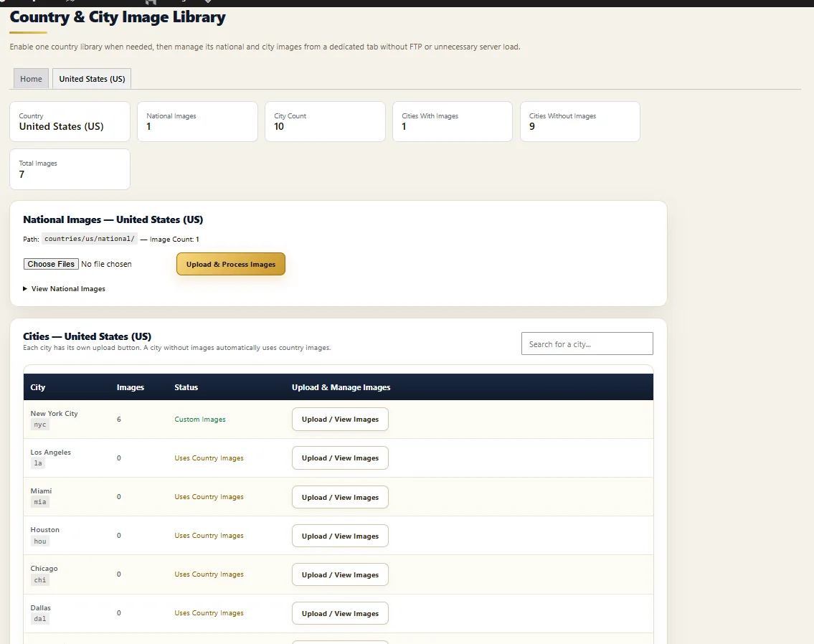Open Upload / View Images for Chicago
The height and width of the screenshot is (644, 814).
click(x=340, y=574)
